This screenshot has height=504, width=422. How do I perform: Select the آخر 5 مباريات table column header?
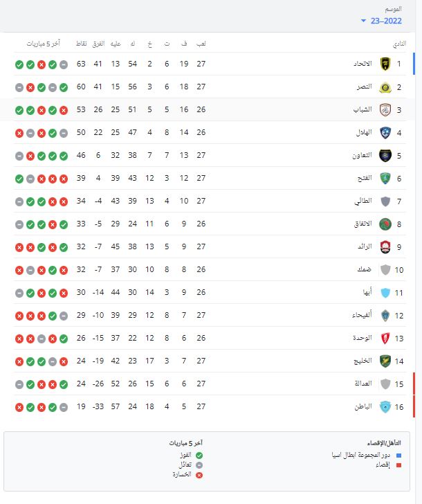pos(44,44)
